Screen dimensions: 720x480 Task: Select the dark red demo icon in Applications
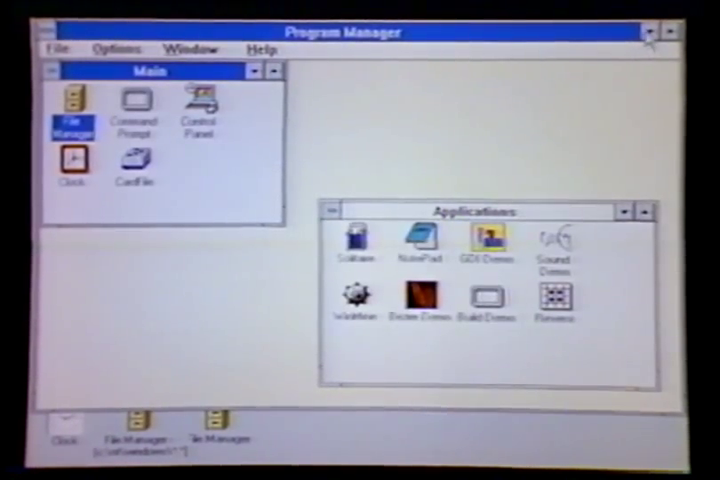click(422, 295)
